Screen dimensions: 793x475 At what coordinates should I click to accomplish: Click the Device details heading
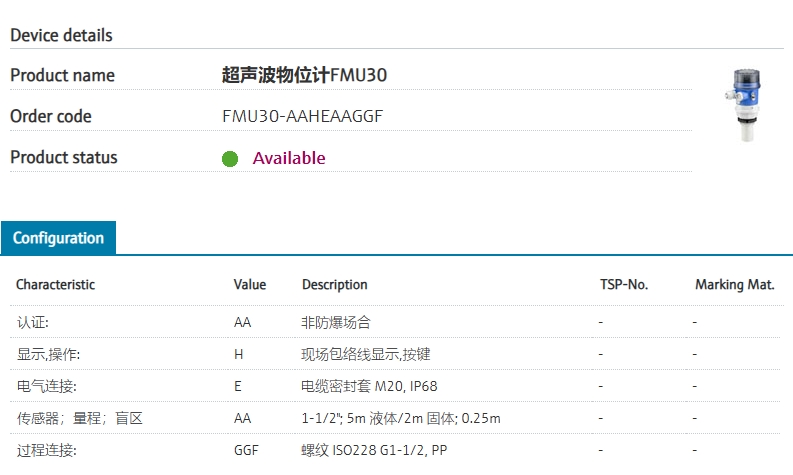point(61,35)
